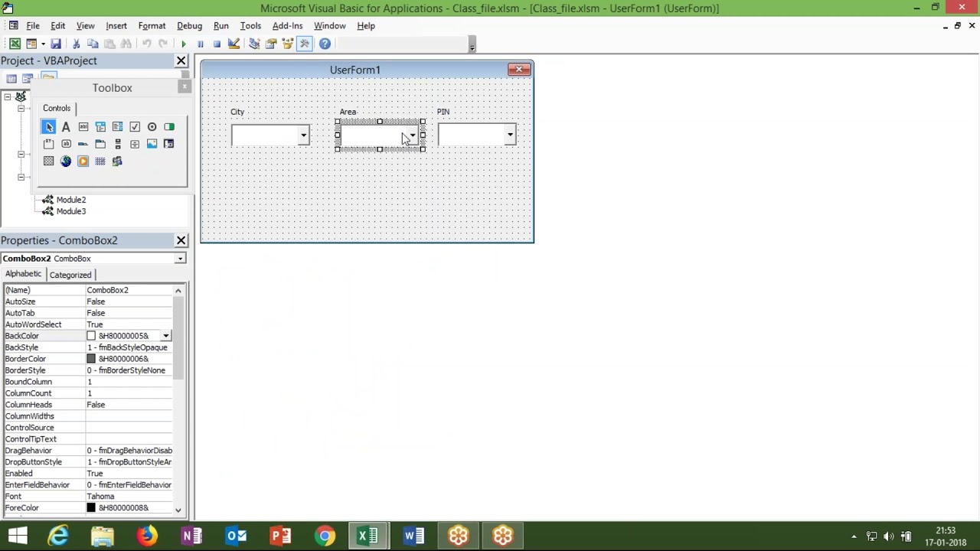This screenshot has width=980, height=551.
Task: Select Module3 in the project tree
Action: (70, 211)
